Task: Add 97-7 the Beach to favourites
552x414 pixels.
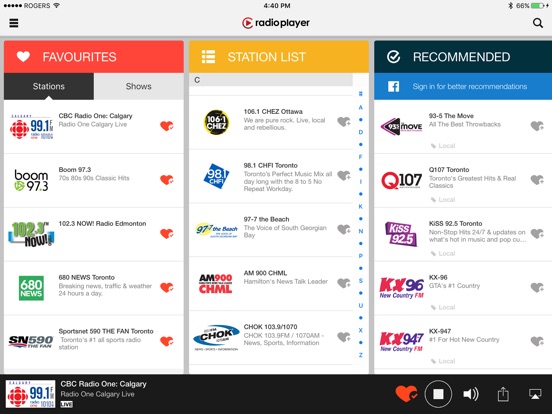Action: tap(344, 229)
